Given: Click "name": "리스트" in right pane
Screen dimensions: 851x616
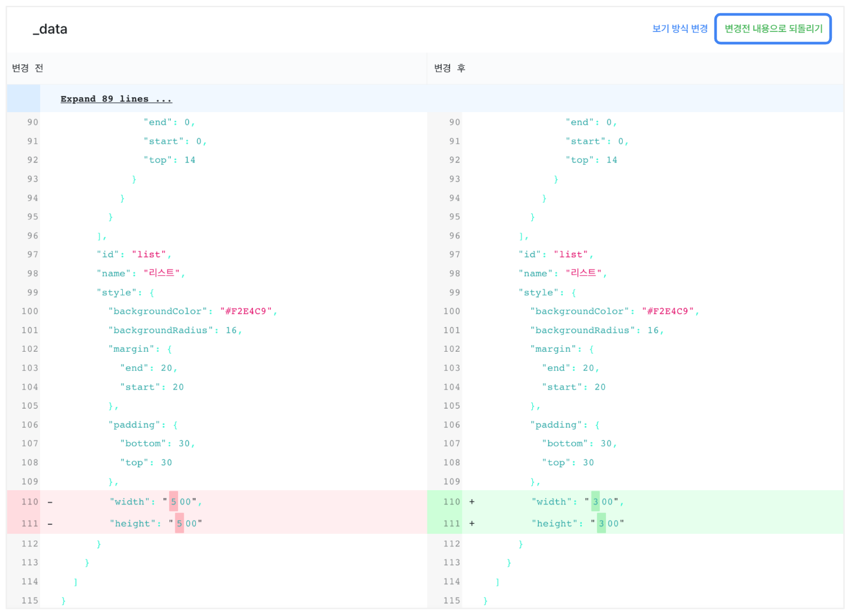Looking at the screenshot, I should click(x=563, y=273).
